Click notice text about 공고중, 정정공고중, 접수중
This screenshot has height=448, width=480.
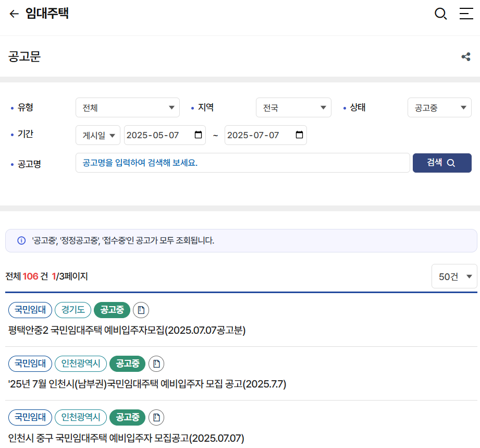tap(123, 240)
